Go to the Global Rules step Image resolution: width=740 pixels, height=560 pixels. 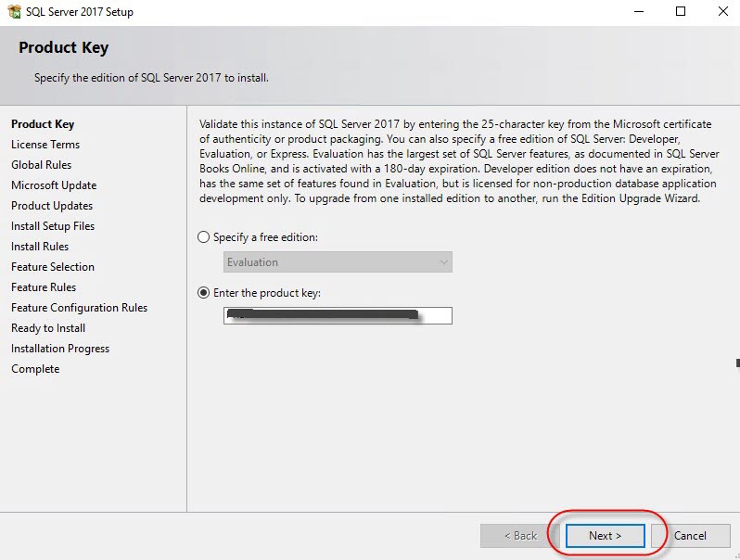42,165
